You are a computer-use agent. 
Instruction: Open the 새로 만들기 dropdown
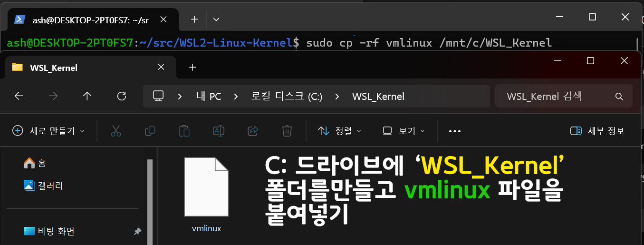tap(48, 131)
